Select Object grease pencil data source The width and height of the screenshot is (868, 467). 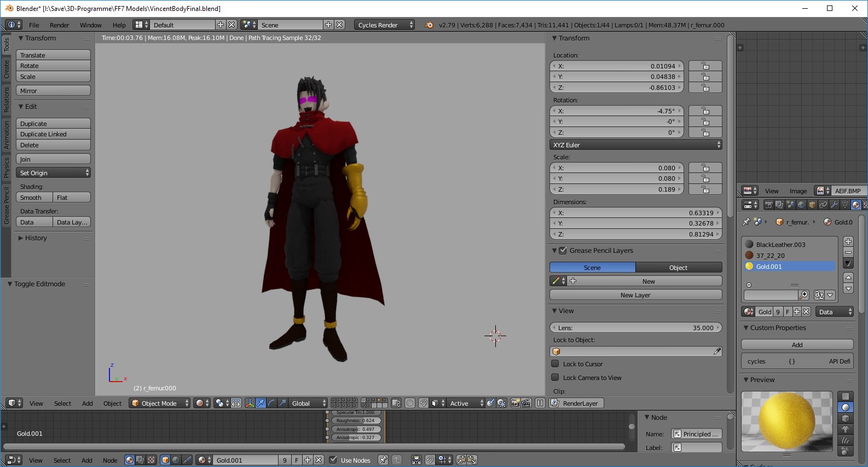(679, 267)
